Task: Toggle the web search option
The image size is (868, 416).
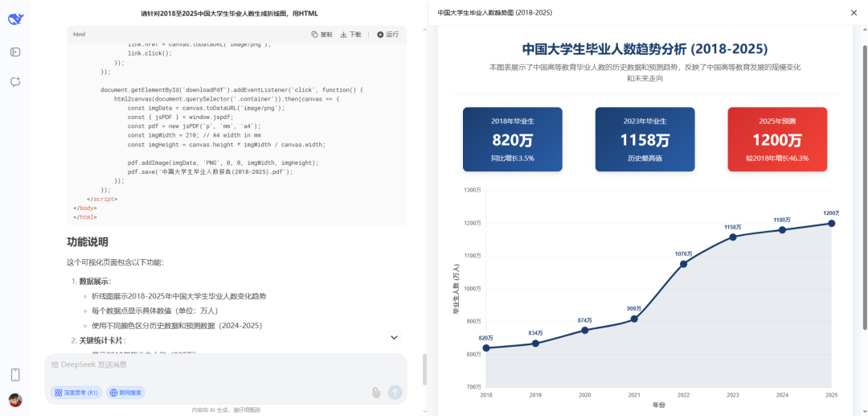Action: click(x=125, y=393)
